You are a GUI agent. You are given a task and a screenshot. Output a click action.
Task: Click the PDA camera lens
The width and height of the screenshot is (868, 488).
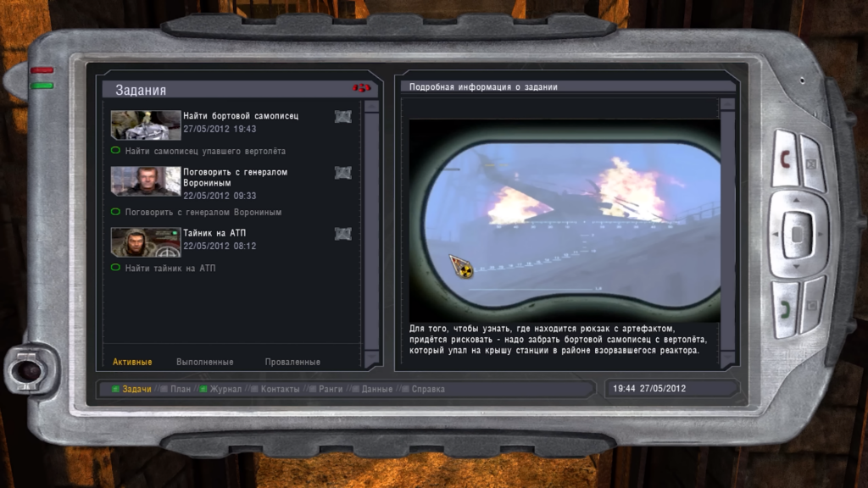(x=28, y=370)
